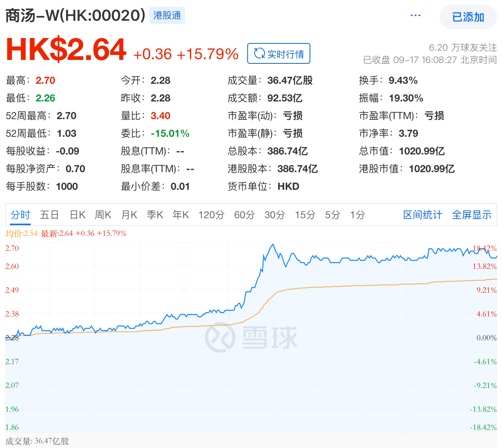Click the 最低 value 2.26

click(45, 98)
